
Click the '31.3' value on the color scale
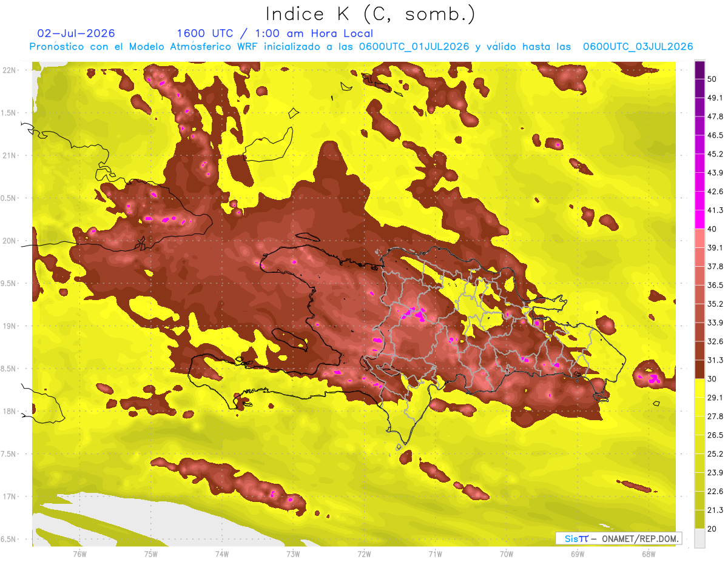click(x=715, y=360)
